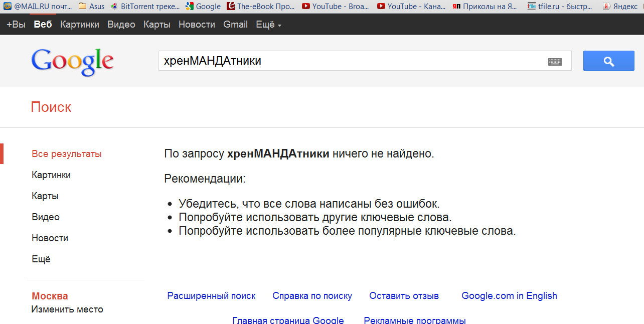Select Картинки in the top navigation bar
Viewport: 644px width, 324px height.
80,25
